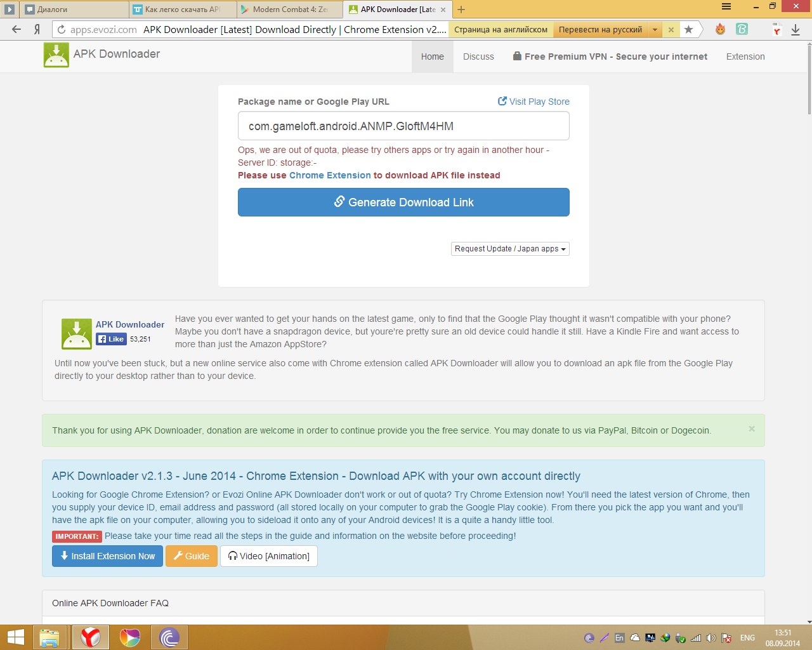Click Install Extension Now button
Viewport: 812px width, 650px height.
click(107, 556)
